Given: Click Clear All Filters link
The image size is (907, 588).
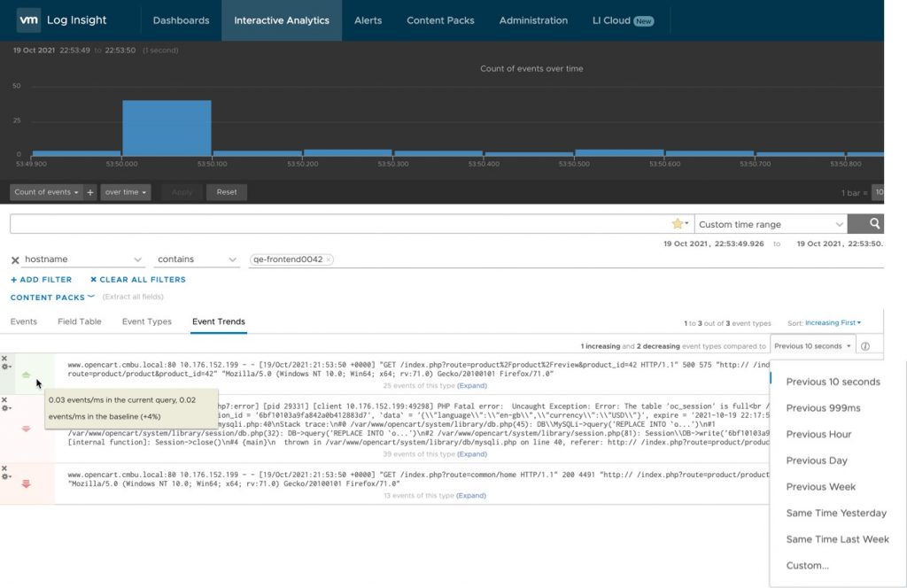Looking at the screenshot, I should [137, 279].
